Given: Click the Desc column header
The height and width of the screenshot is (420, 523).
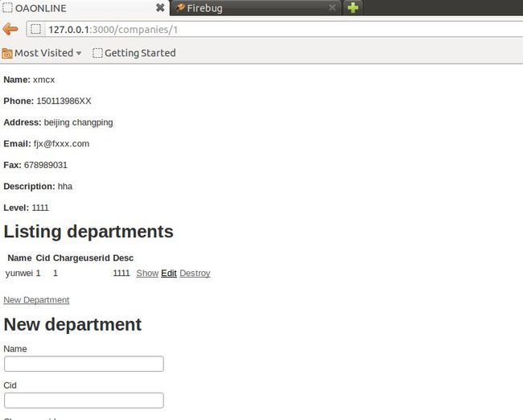Looking at the screenshot, I should (x=123, y=257).
